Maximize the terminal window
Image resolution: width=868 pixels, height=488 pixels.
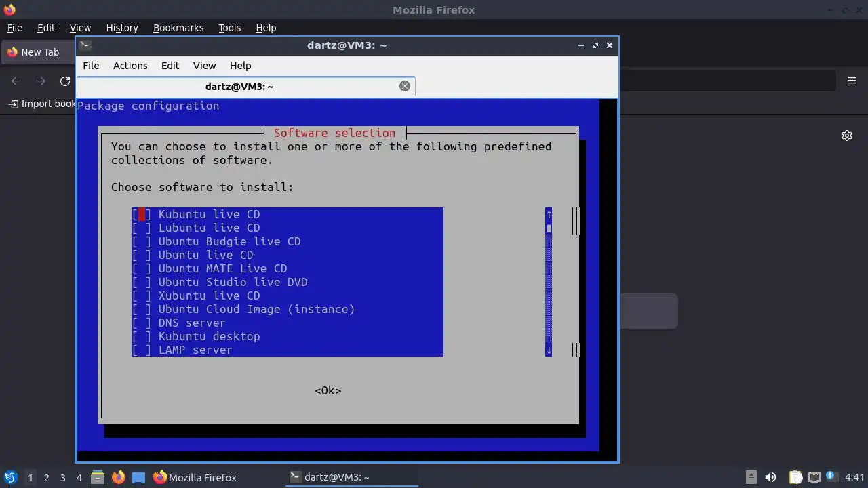tap(595, 45)
